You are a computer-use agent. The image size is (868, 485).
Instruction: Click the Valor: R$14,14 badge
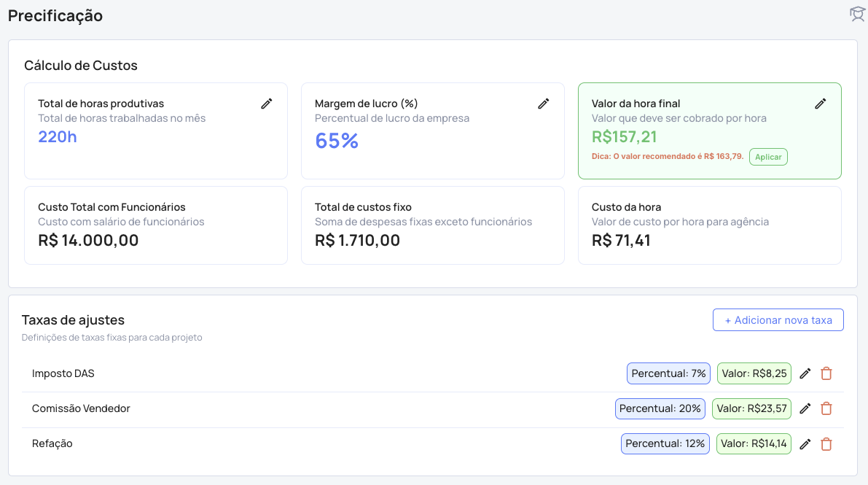(754, 443)
